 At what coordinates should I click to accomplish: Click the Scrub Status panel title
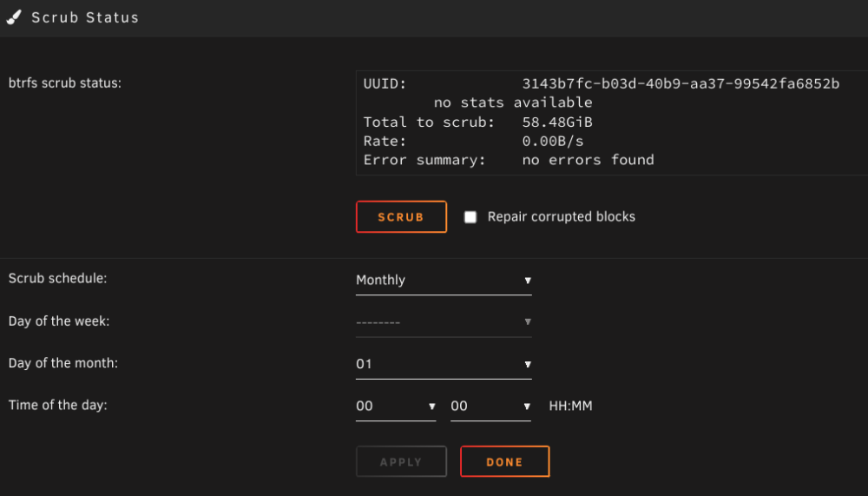[85, 17]
